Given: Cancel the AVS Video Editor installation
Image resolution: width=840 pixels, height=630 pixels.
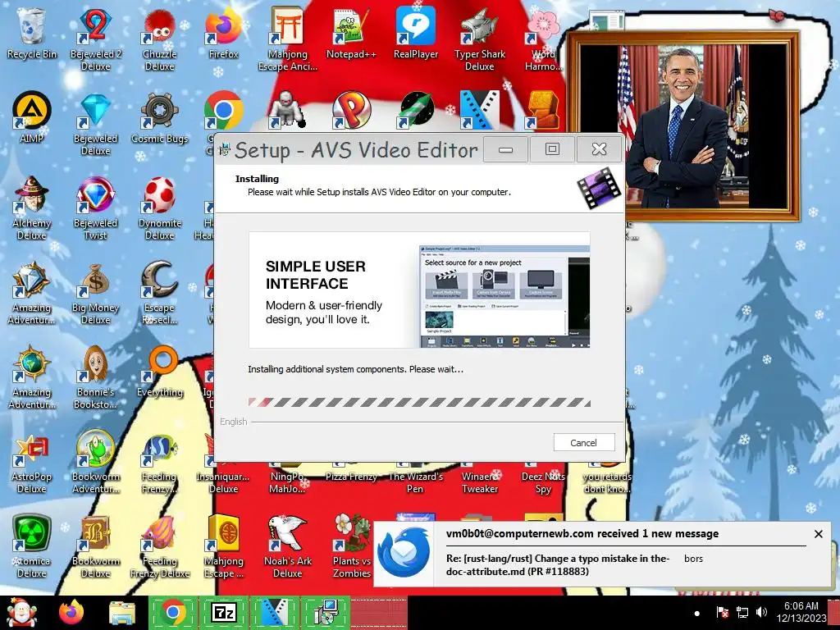Looking at the screenshot, I should tap(584, 442).
